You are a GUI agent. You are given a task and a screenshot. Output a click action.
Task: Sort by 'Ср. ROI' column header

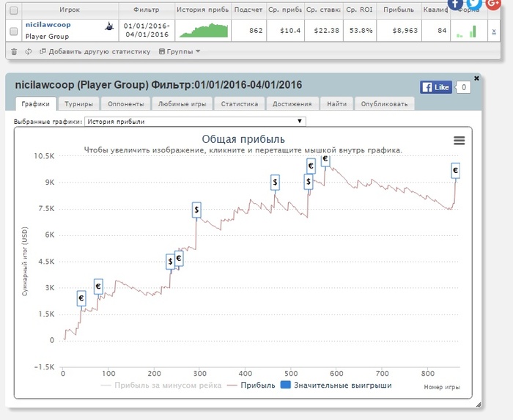tap(359, 10)
